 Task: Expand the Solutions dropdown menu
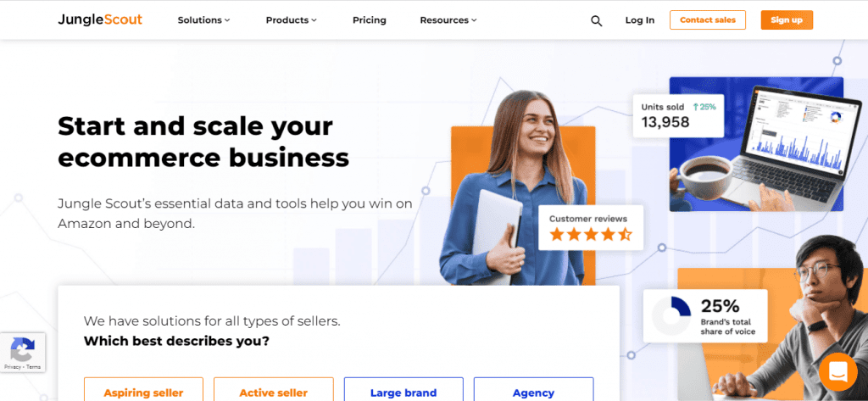coord(203,20)
